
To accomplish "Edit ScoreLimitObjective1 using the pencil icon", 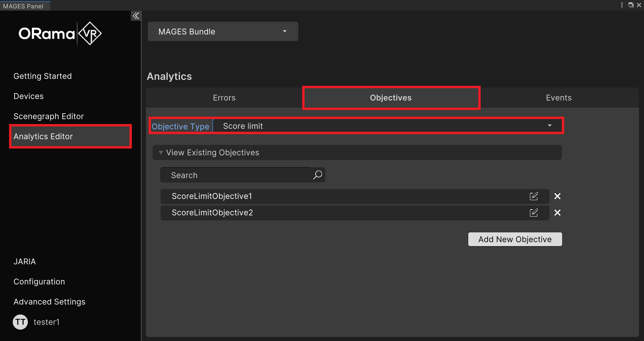I will [x=533, y=196].
